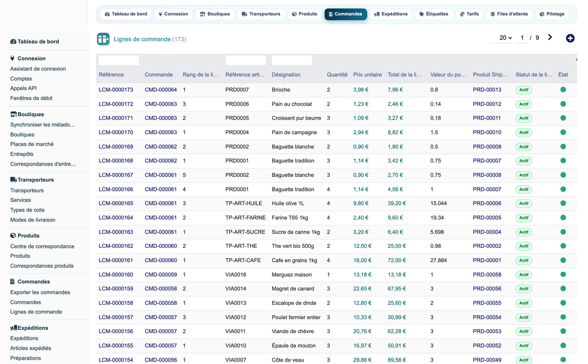Click green status dot for LCM-0000173
This screenshot has width=588, height=364.
pyautogui.click(x=563, y=90)
